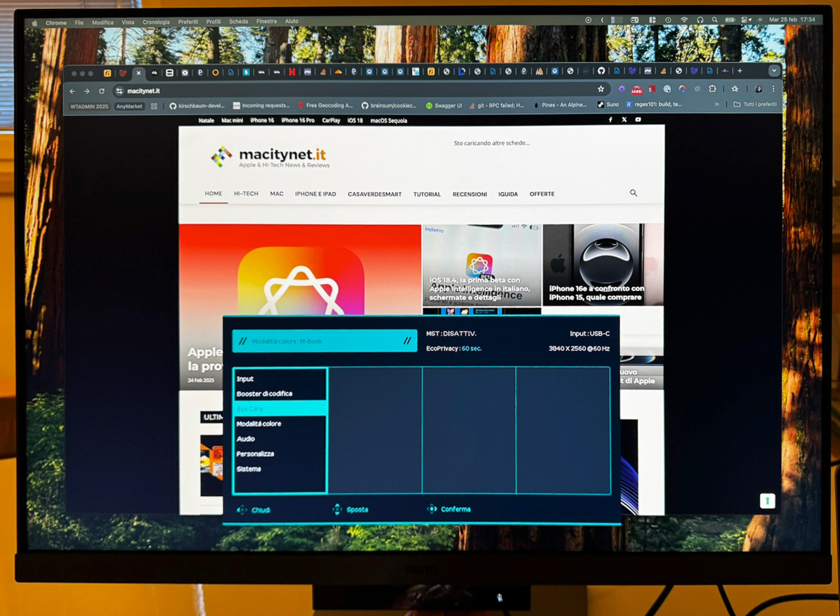Viewport: 840px width, 616px height.
Task: Select Sistema in the OSD menu
Action: tap(280, 469)
